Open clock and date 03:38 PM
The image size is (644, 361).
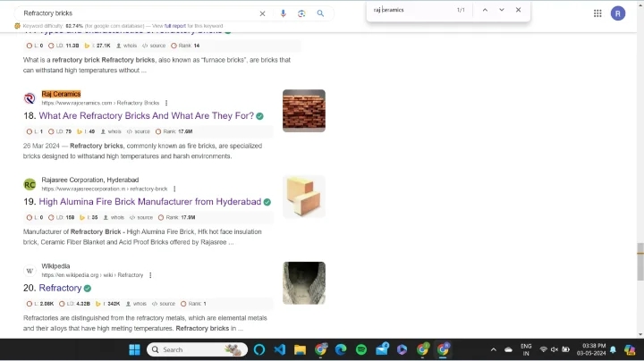[591, 350]
